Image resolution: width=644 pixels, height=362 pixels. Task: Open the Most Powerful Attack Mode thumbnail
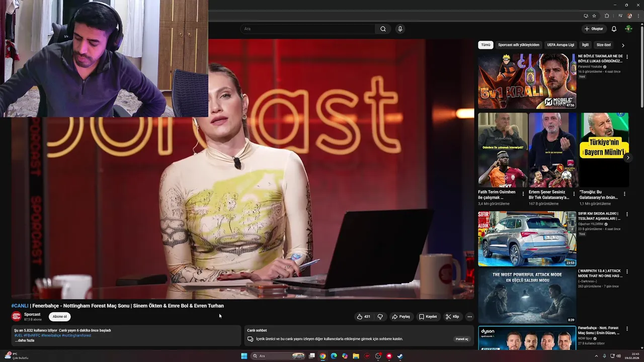tap(527, 296)
